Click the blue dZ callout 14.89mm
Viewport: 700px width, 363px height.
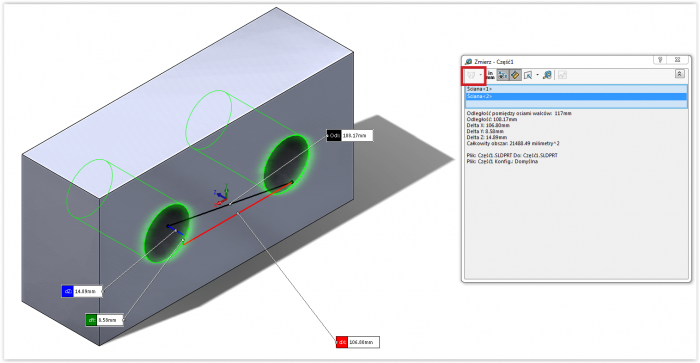coord(82,292)
